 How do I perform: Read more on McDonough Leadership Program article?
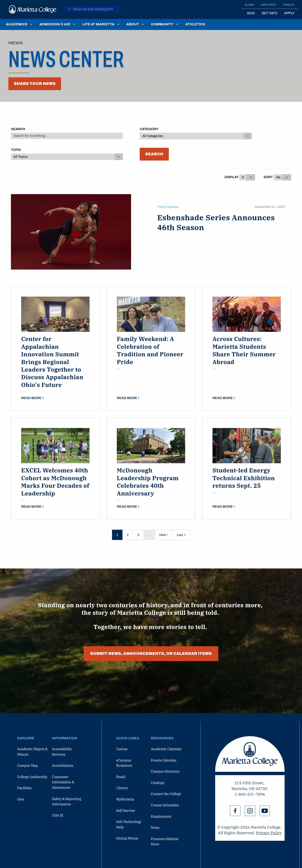tap(128, 506)
